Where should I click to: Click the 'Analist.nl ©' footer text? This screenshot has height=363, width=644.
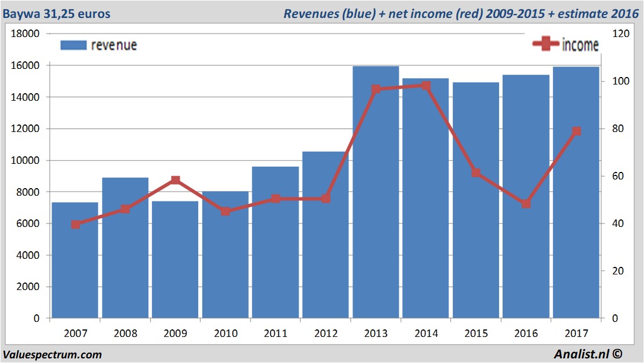(588, 354)
